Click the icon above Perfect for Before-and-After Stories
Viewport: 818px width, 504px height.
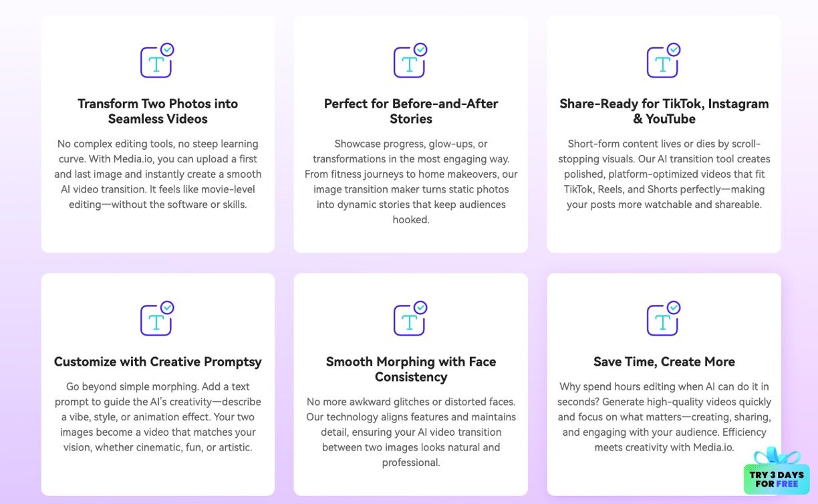click(x=410, y=60)
